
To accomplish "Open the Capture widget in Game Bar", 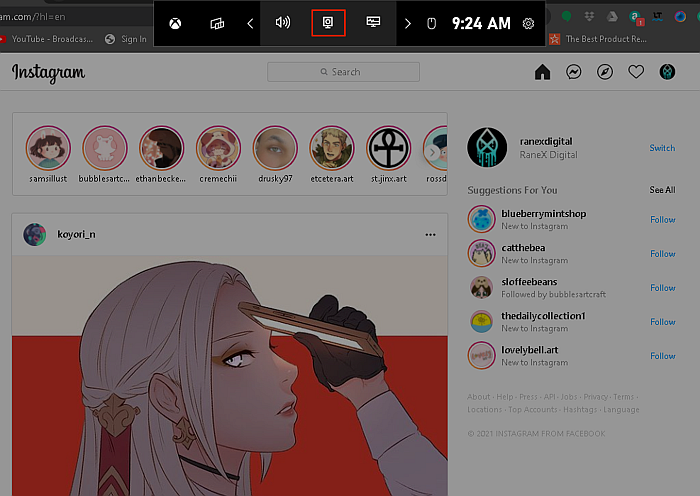I will pyautogui.click(x=328, y=23).
